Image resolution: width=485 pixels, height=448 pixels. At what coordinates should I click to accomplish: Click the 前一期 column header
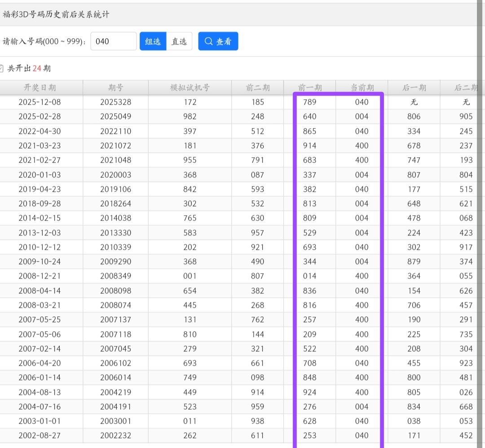click(310, 88)
